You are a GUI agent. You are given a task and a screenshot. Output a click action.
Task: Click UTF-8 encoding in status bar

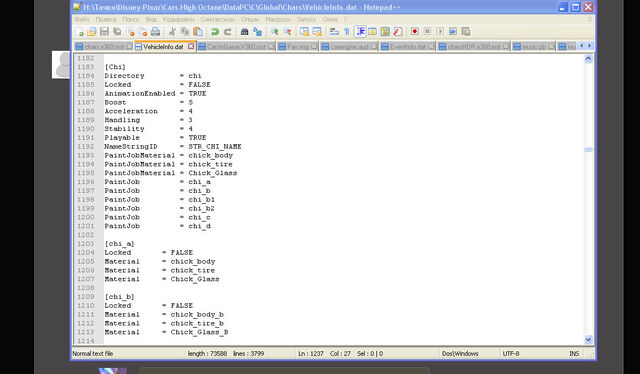pos(511,354)
